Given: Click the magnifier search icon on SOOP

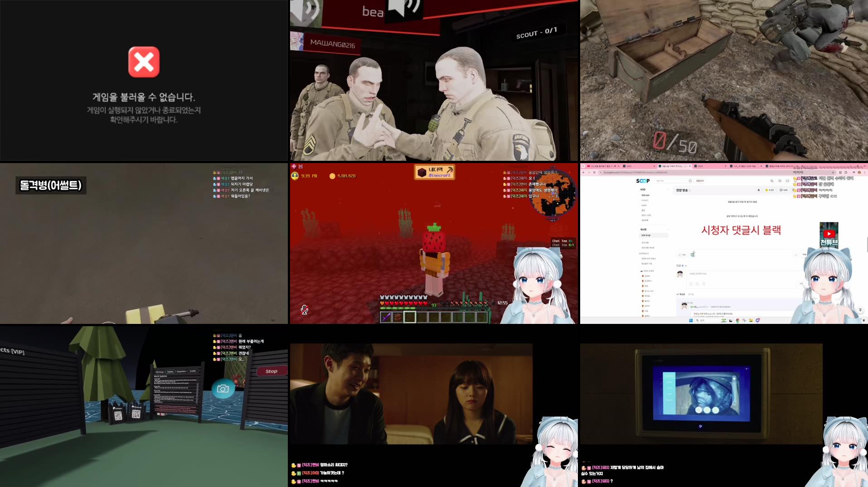Looking at the screenshot, I should click(690, 181).
